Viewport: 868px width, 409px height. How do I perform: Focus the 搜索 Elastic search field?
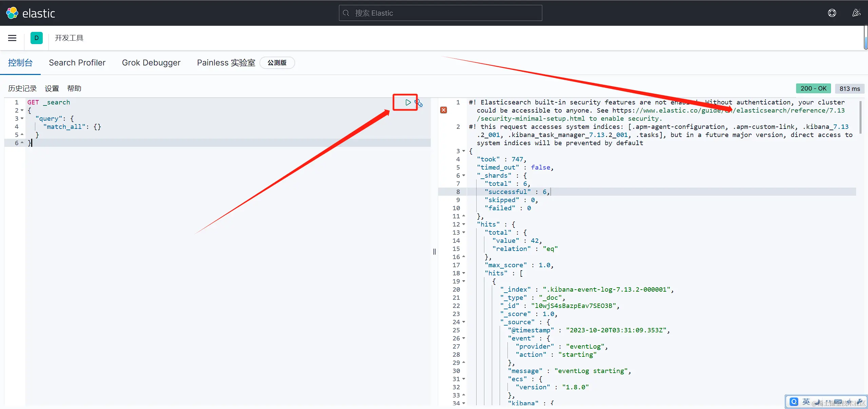pyautogui.click(x=440, y=13)
